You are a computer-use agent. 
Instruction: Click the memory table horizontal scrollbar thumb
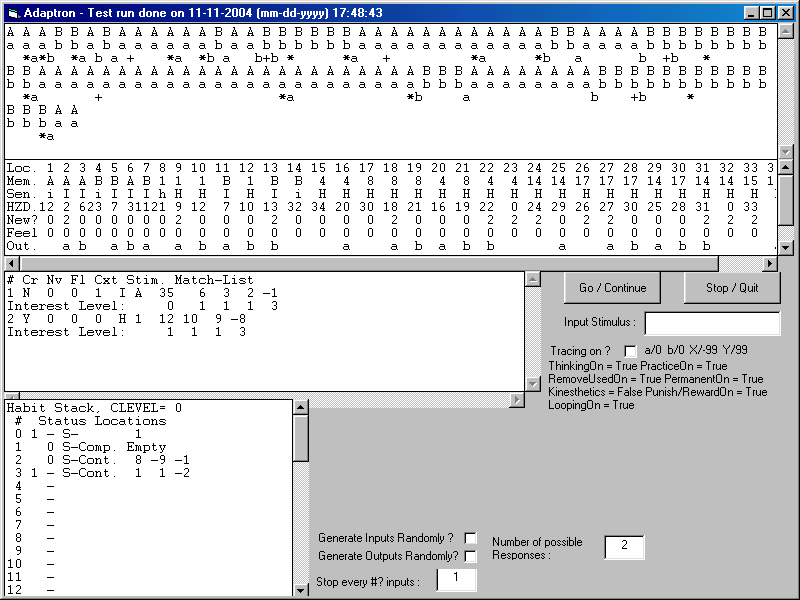369,264
